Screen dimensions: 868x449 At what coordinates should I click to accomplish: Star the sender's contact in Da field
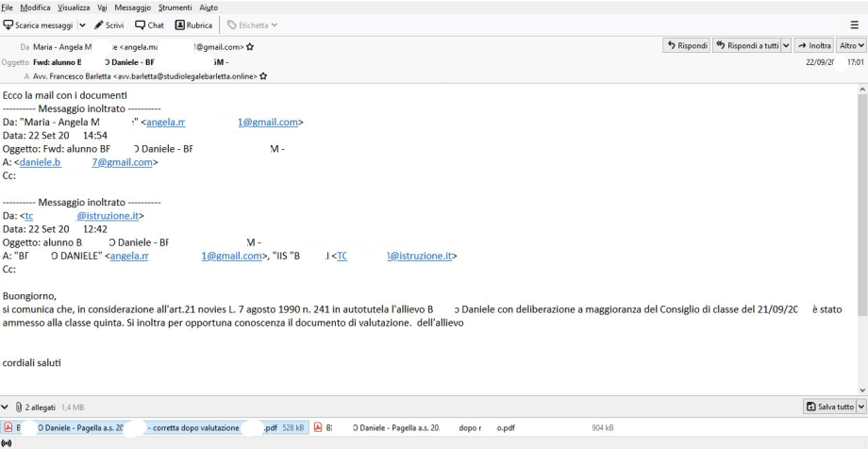coord(247,46)
